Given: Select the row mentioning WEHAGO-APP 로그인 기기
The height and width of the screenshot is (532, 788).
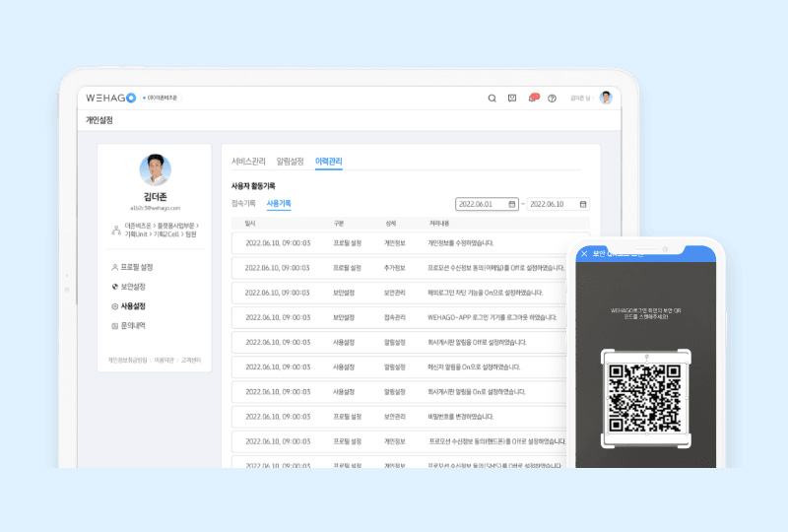Looking at the screenshot, I should (399, 317).
